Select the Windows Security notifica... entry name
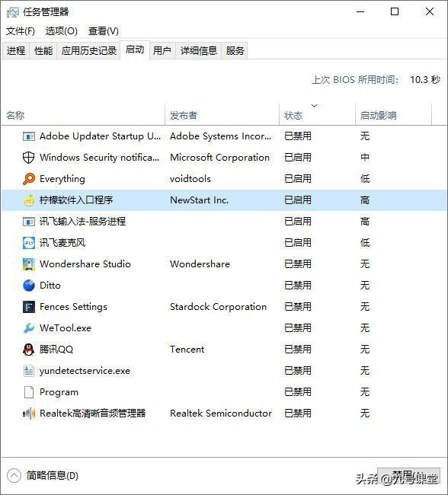This screenshot has height=495, width=448. (100, 158)
